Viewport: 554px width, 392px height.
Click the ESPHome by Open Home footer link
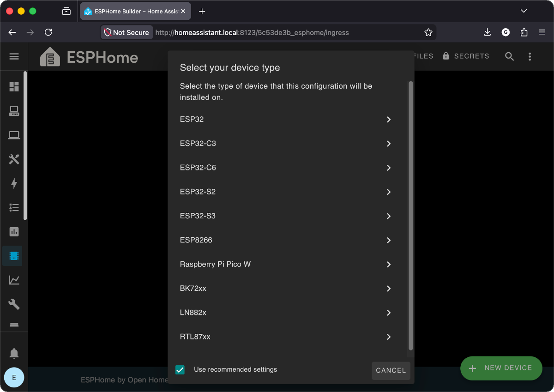point(125,380)
